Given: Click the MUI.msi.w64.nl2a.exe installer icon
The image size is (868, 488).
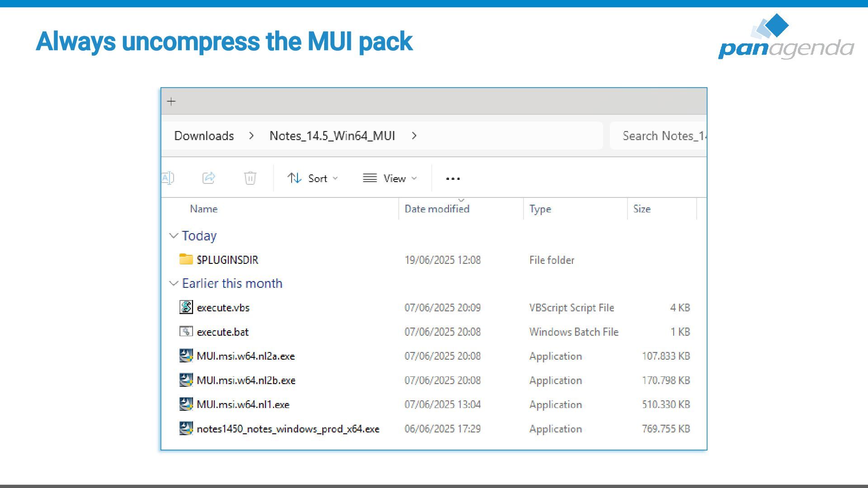Looking at the screenshot, I should click(x=186, y=356).
